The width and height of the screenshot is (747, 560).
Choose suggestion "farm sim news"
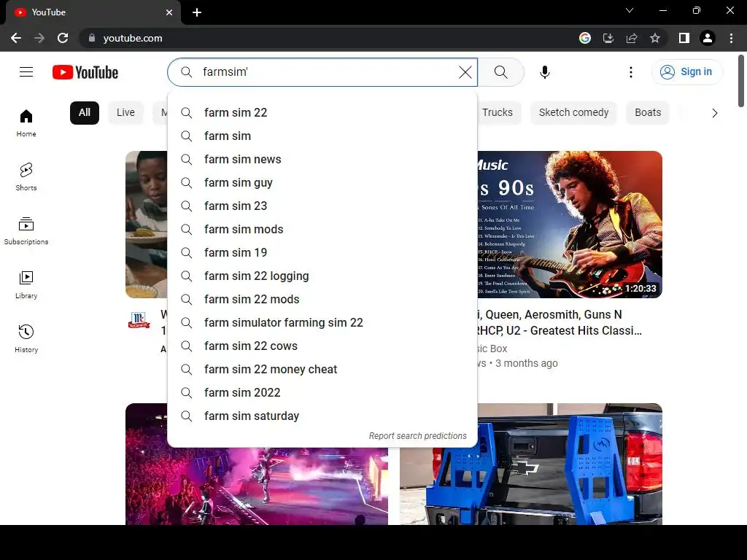(x=322, y=160)
